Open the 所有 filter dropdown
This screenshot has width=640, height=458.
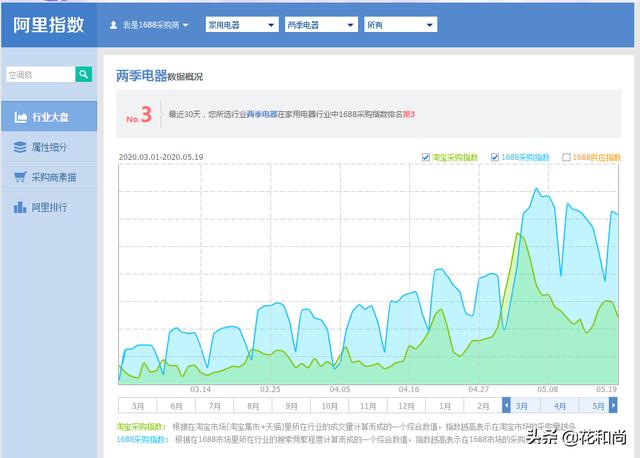pos(400,25)
